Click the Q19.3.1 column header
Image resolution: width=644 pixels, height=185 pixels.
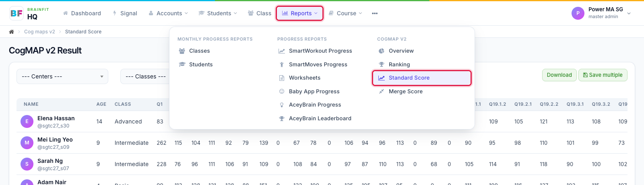coord(575,104)
